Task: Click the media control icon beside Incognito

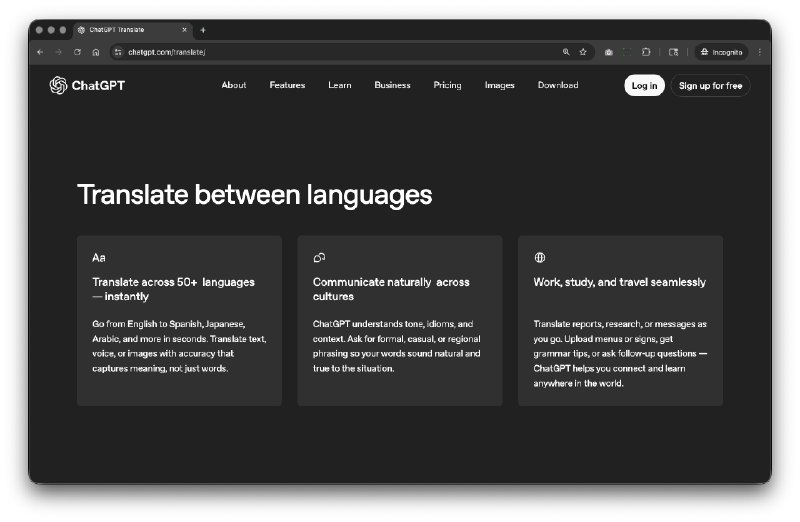Action: tap(673, 52)
